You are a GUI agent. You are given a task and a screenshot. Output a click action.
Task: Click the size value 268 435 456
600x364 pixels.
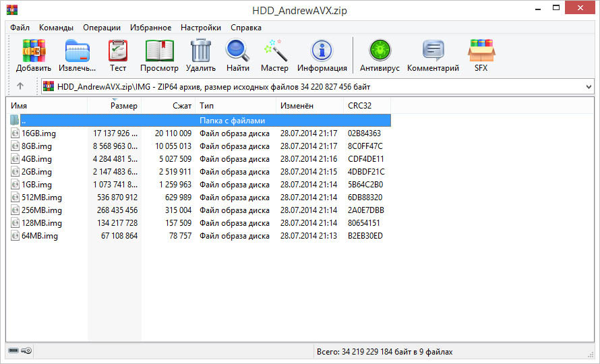(117, 210)
